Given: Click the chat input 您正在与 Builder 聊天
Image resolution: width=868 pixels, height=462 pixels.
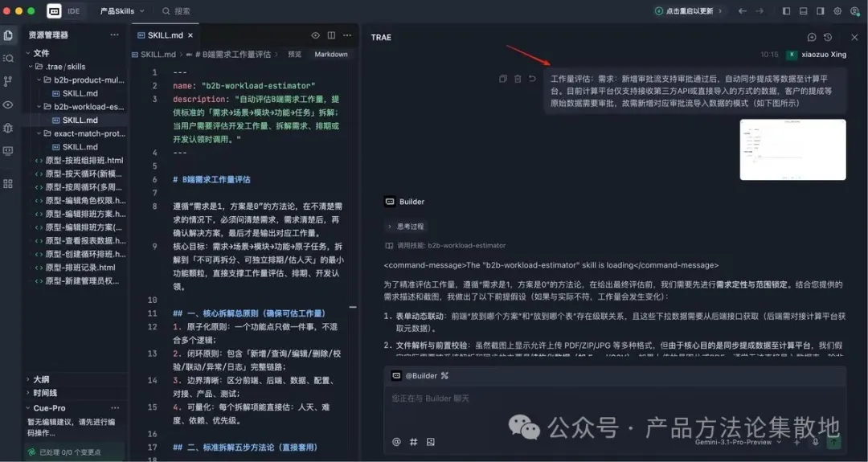Looking at the screenshot, I should 615,399.
